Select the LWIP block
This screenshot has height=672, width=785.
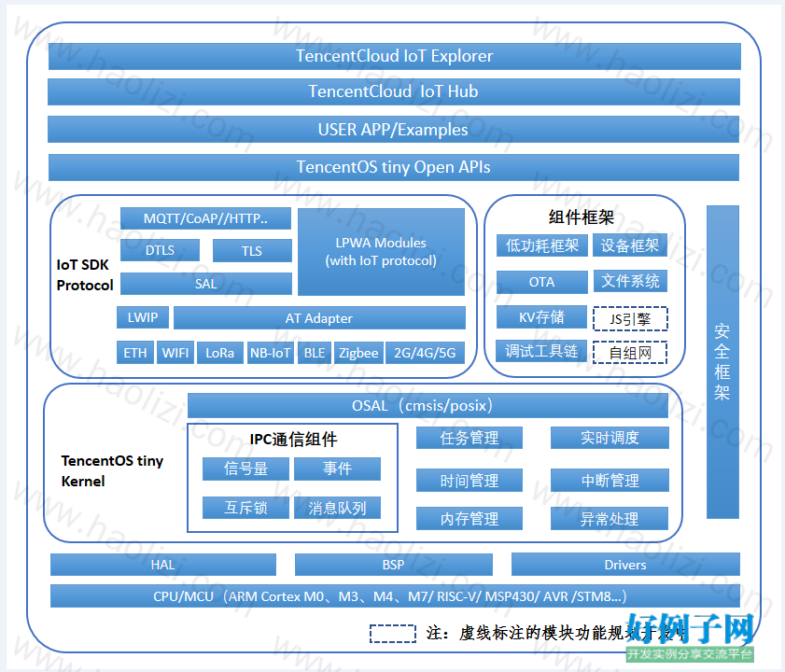143,317
